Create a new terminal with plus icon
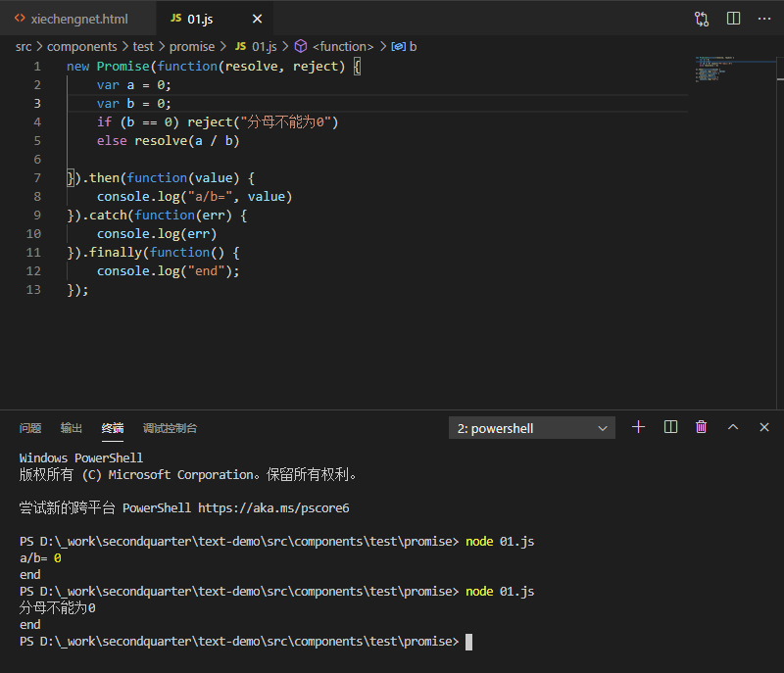The image size is (784, 673). [x=638, y=427]
